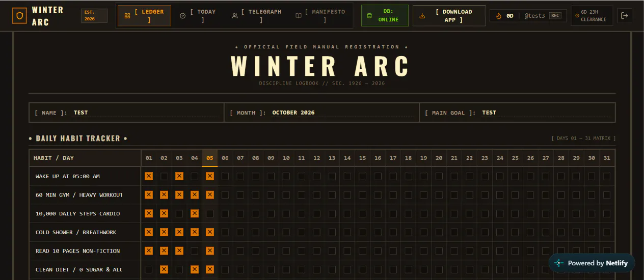Check Clean Diet day 03

pyautogui.click(x=179, y=269)
